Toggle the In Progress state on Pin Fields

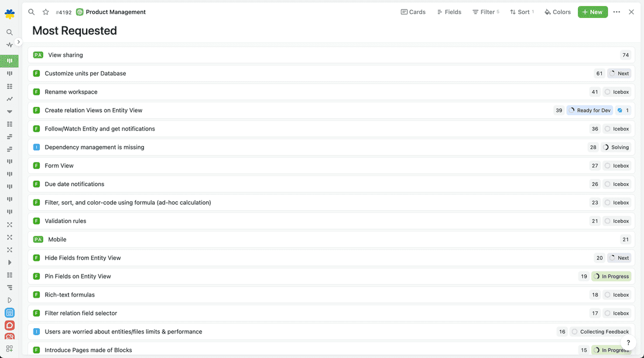point(611,276)
